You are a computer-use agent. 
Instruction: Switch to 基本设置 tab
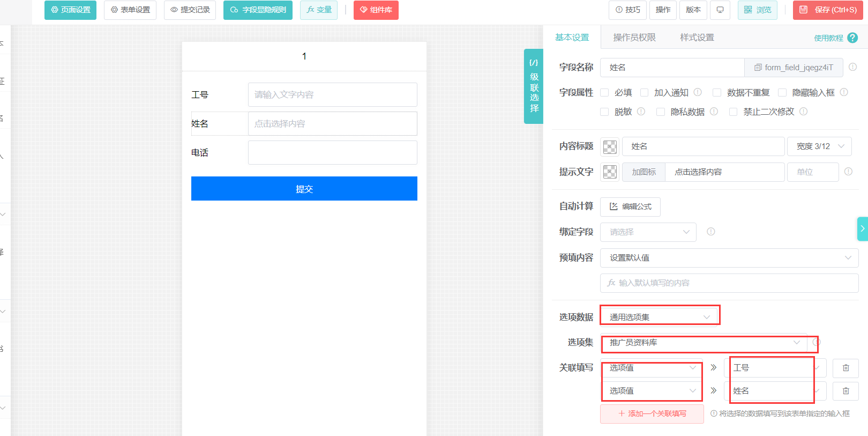pyautogui.click(x=572, y=38)
